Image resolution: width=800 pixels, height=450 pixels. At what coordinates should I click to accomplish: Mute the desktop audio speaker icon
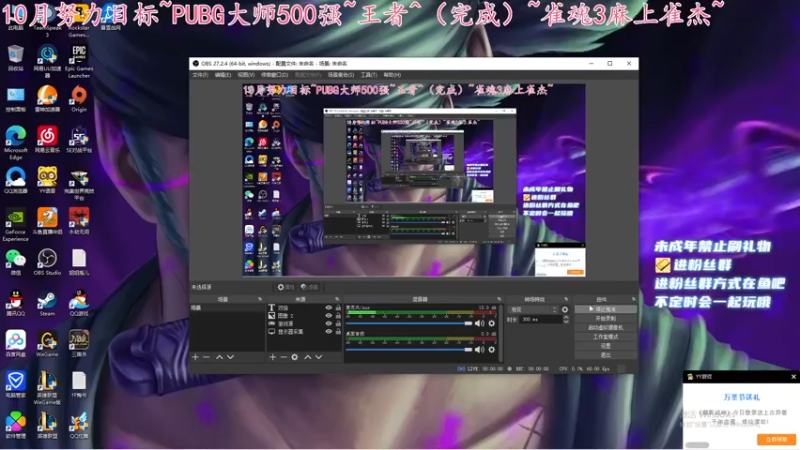point(479,349)
